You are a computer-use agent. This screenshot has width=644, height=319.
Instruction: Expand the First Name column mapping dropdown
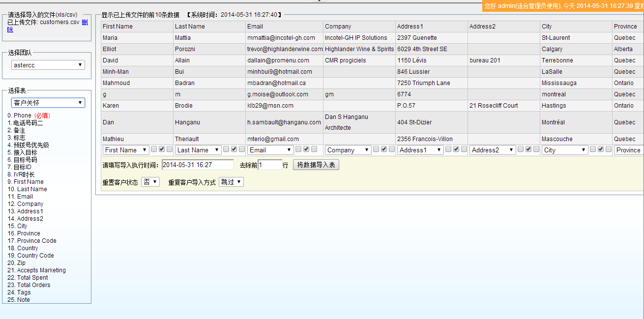point(126,150)
